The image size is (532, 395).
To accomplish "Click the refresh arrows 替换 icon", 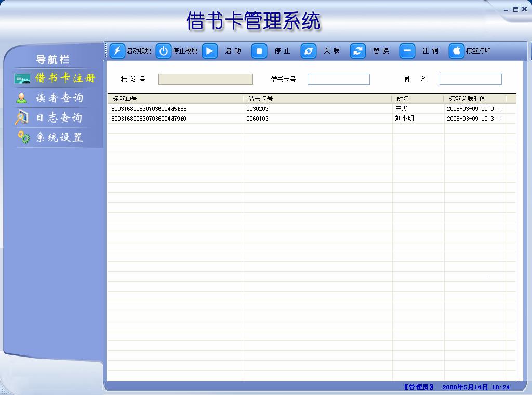I will pos(358,51).
